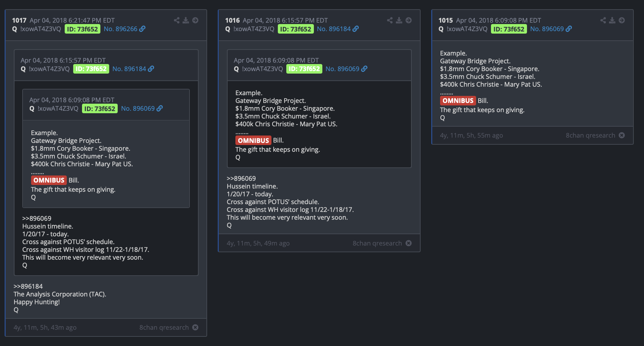Click the OMNIBUS highlight in post 1017
This screenshot has width=644, height=346.
tap(49, 180)
